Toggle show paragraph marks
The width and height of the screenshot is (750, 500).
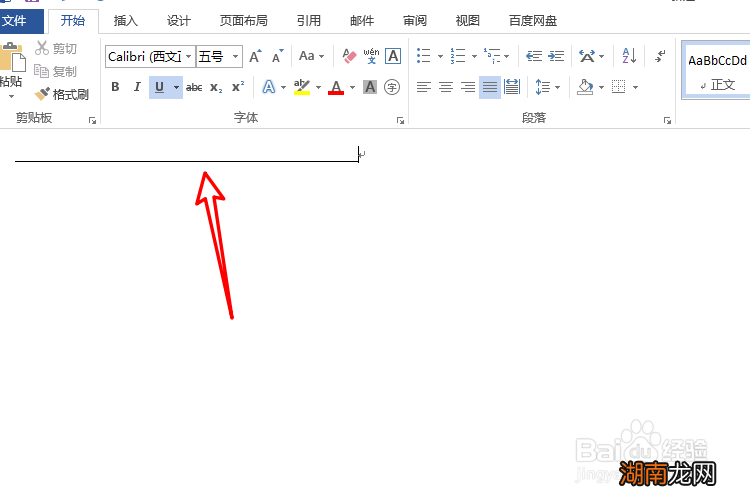coord(661,56)
